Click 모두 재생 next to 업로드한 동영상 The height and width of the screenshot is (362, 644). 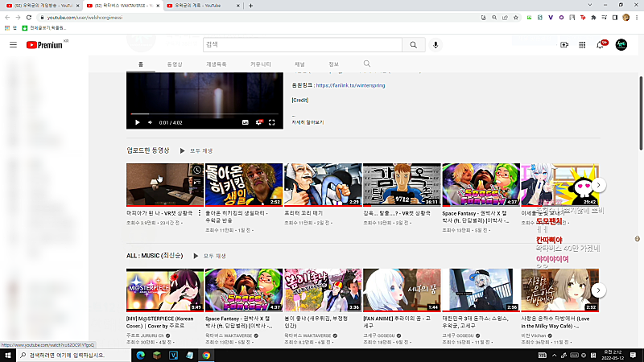pyautogui.click(x=196, y=150)
